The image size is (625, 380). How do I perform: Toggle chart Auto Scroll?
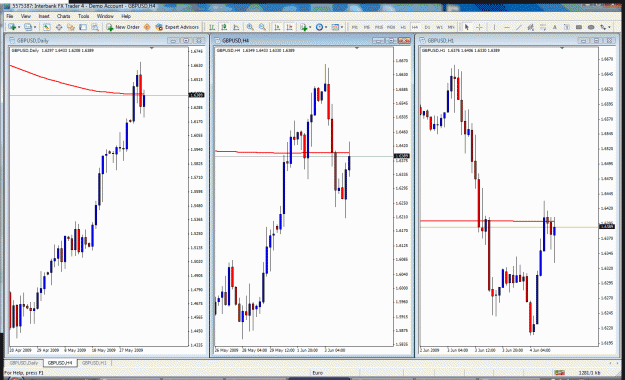pyautogui.click(x=277, y=27)
